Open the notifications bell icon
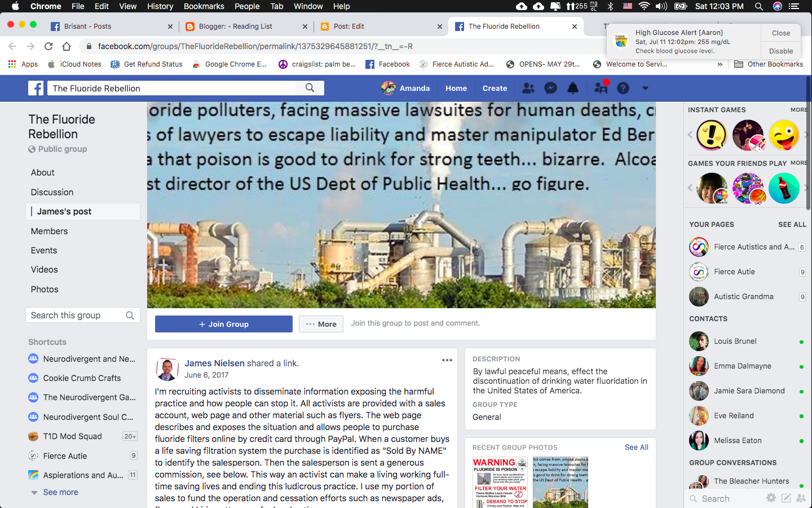This screenshot has height=508, width=812. 573,88
